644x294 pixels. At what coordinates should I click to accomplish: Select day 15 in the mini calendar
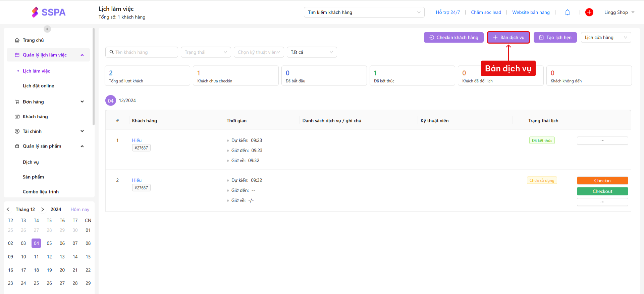(x=88, y=257)
